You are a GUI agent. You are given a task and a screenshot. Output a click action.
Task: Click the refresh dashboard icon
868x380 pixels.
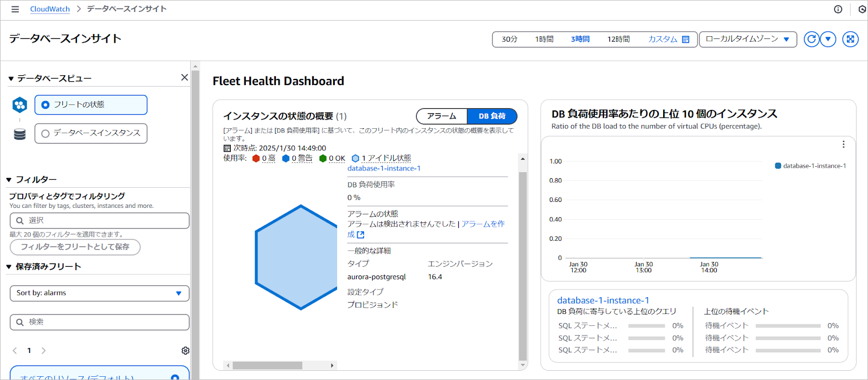pos(811,39)
